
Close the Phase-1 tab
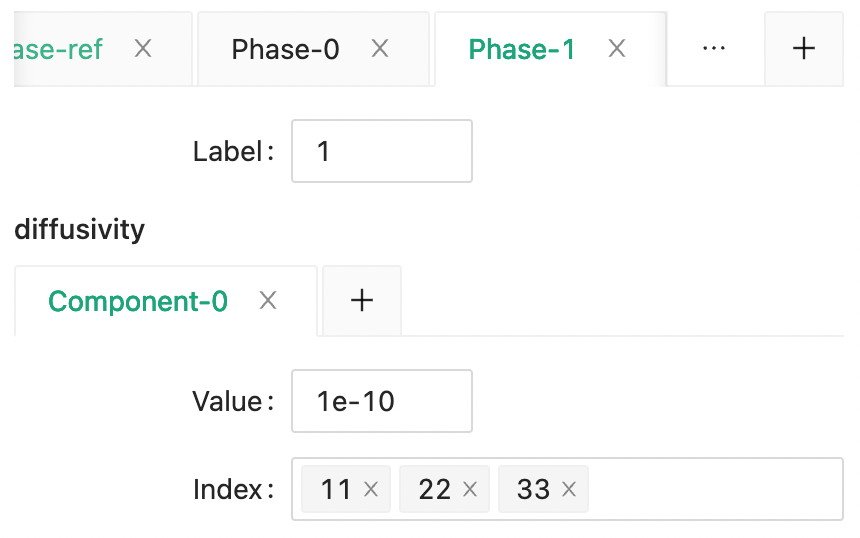617,49
